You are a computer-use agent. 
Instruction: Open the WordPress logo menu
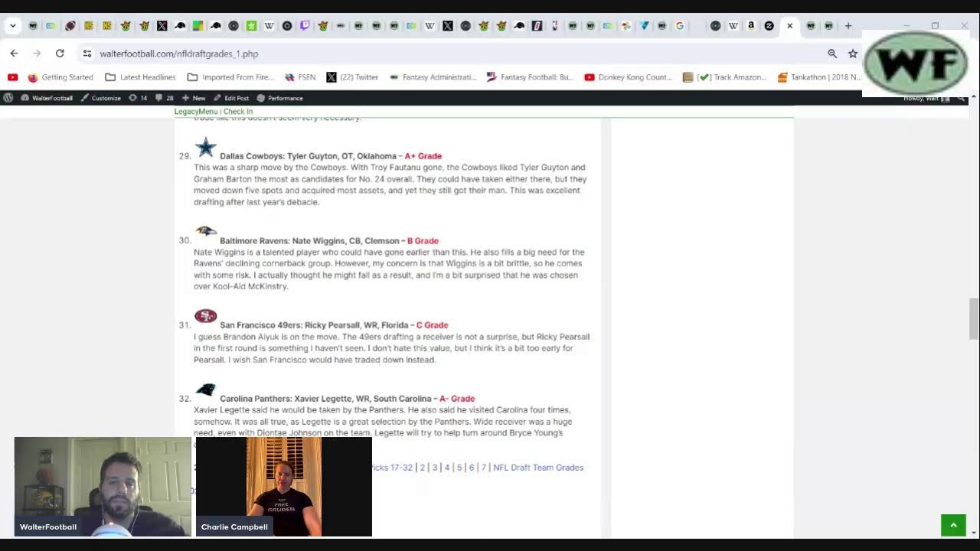pyautogui.click(x=8, y=98)
